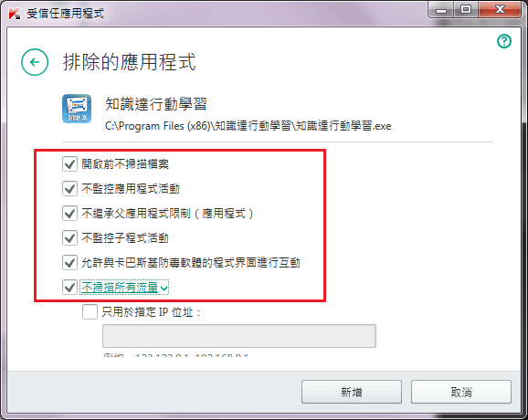
Task: Click the 新增 button
Action: pos(352,392)
